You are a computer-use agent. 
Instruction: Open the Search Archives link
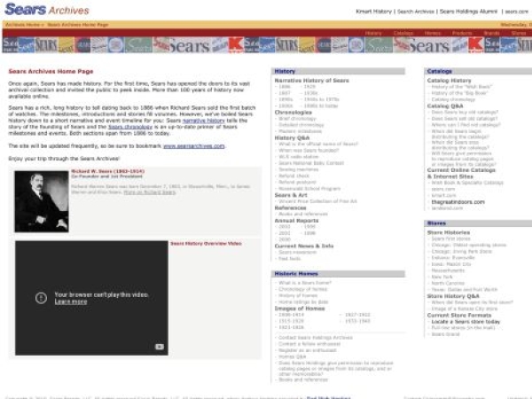pyautogui.click(x=416, y=12)
